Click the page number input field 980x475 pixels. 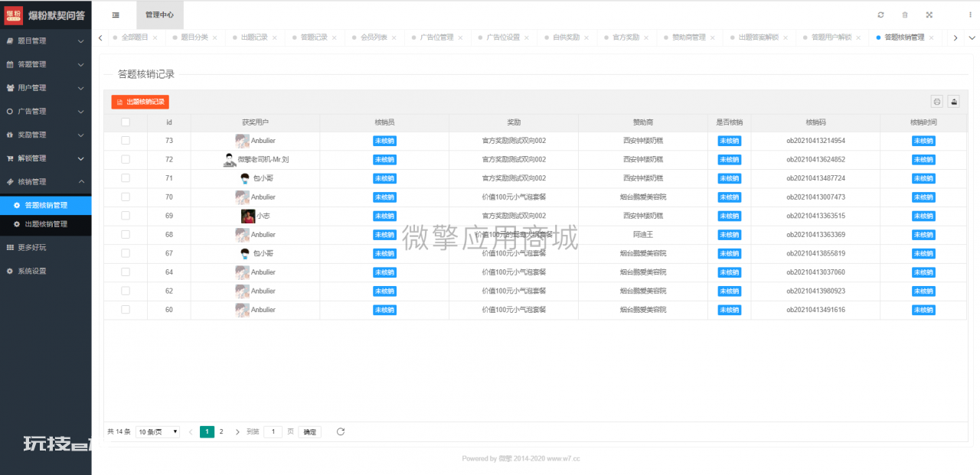(273, 431)
